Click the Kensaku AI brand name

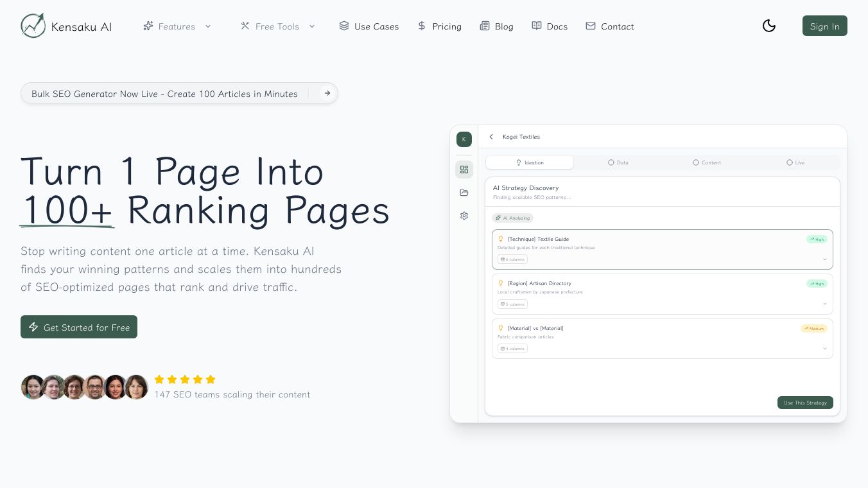point(82,26)
